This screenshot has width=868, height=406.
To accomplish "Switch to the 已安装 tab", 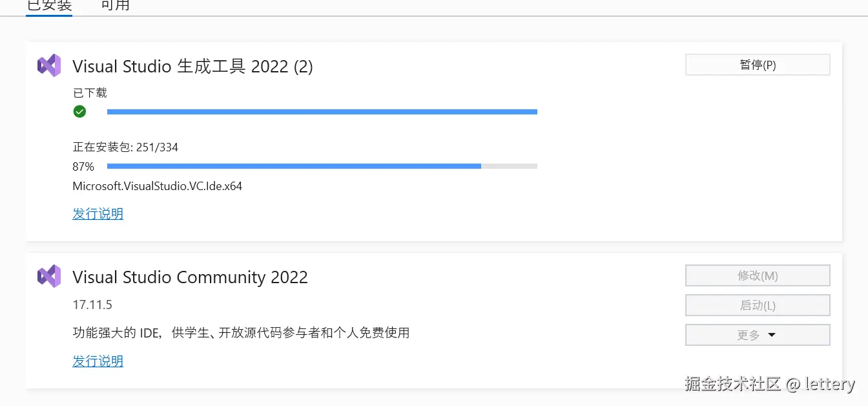I will click(49, 6).
